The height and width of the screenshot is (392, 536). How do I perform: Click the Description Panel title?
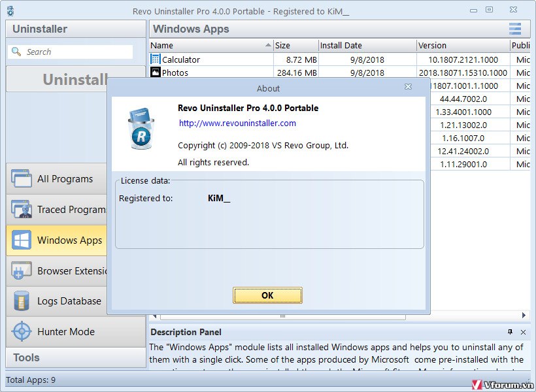[x=186, y=332]
